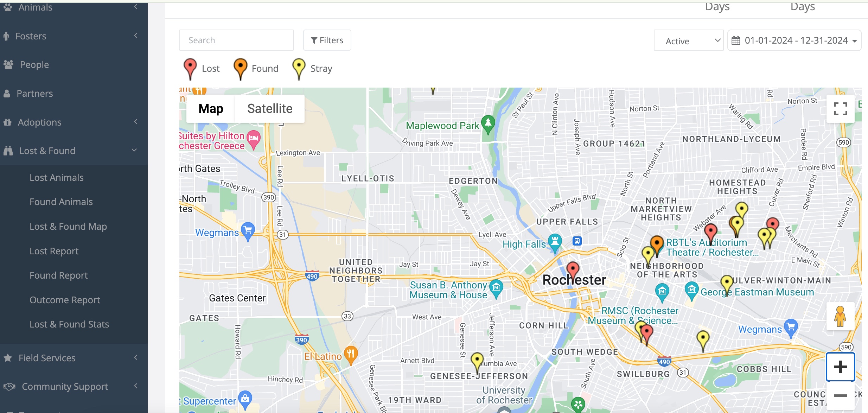Viewport: 868px width, 413px height.
Task: Click the map fullscreen toggle icon
Action: 840,109
